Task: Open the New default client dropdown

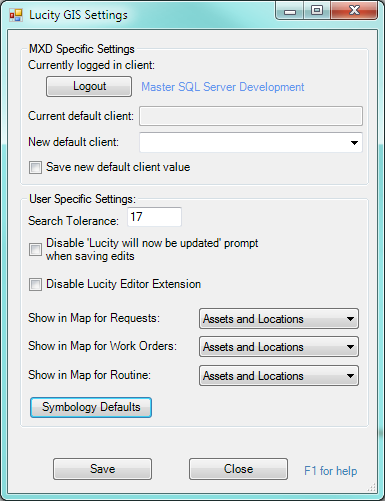Action: 251,142
